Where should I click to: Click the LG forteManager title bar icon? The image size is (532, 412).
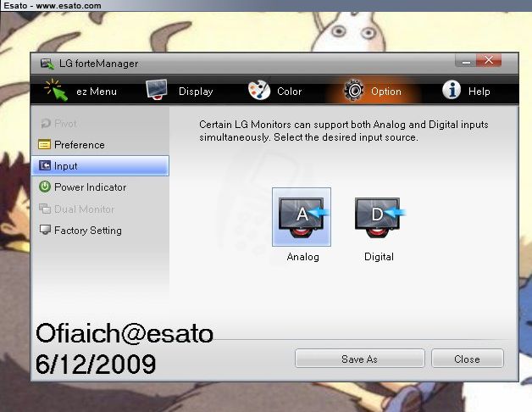(47, 64)
